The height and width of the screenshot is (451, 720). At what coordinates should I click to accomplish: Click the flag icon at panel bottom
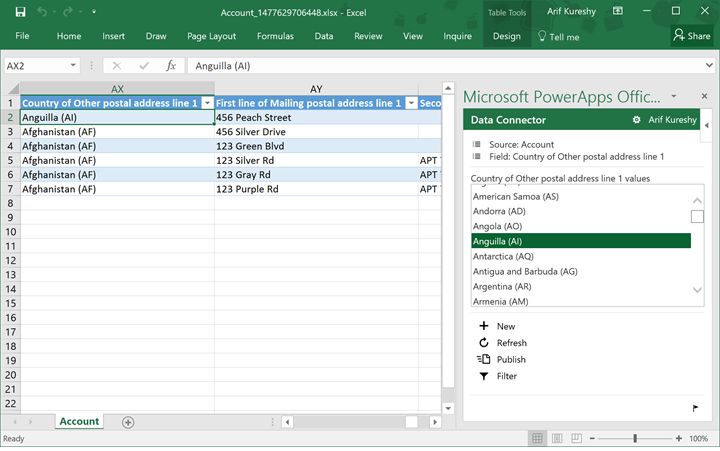696,408
